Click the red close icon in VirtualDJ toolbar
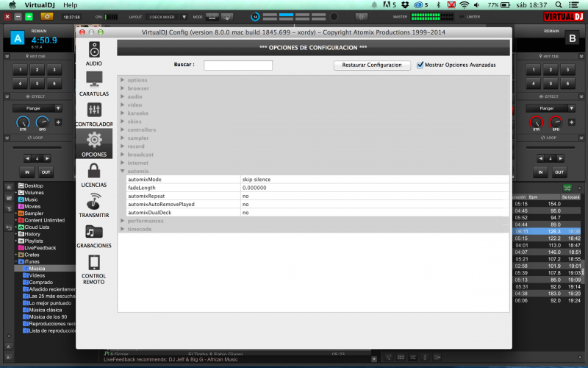 [7, 16]
